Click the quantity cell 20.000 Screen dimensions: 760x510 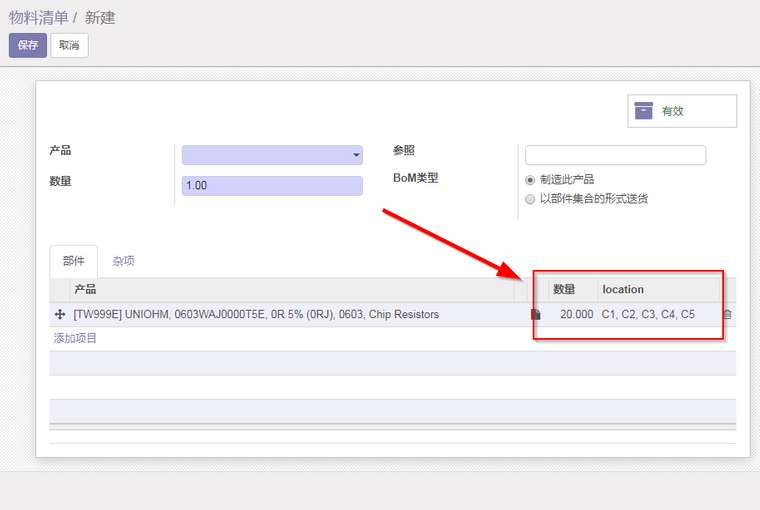point(576,315)
